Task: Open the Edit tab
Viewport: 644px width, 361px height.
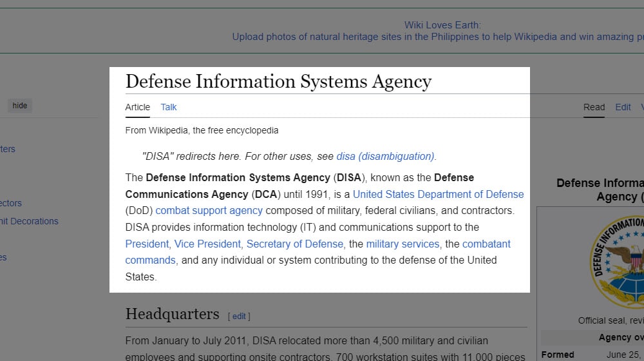Action: coord(623,107)
